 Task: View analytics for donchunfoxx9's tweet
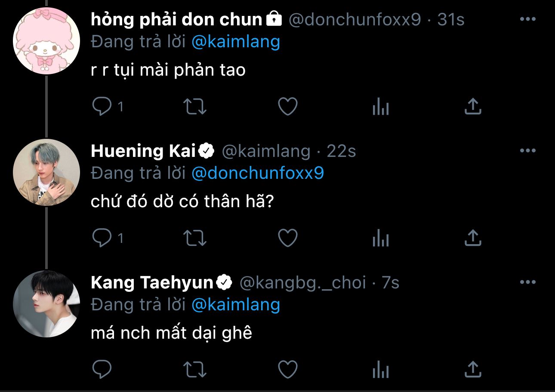(380, 107)
